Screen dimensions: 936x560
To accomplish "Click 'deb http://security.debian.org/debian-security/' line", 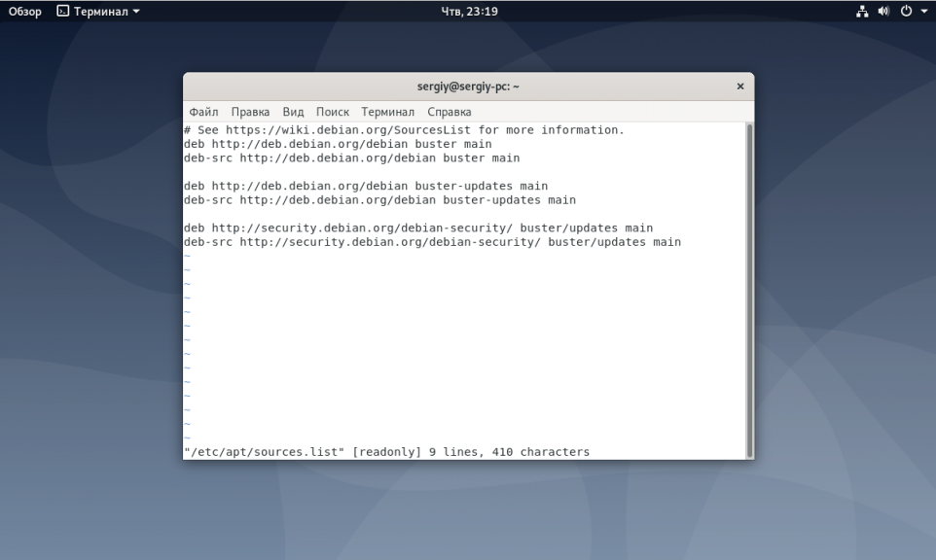I will [x=418, y=227].
